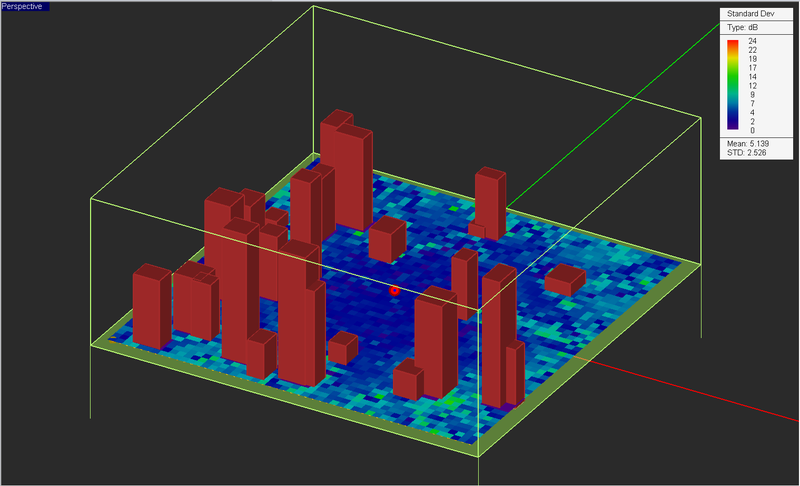Click the green middle of the color gradient
This screenshot has height=486, width=800.
tap(734, 78)
